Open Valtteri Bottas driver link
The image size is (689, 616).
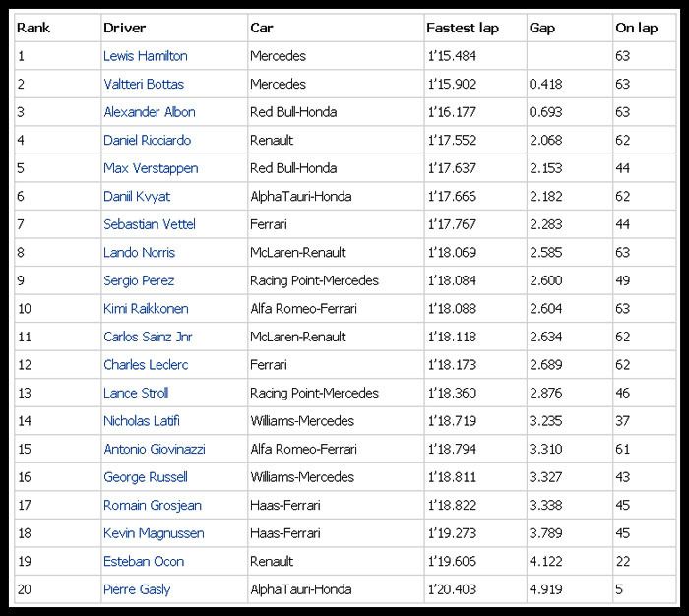(x=144, y=84)
